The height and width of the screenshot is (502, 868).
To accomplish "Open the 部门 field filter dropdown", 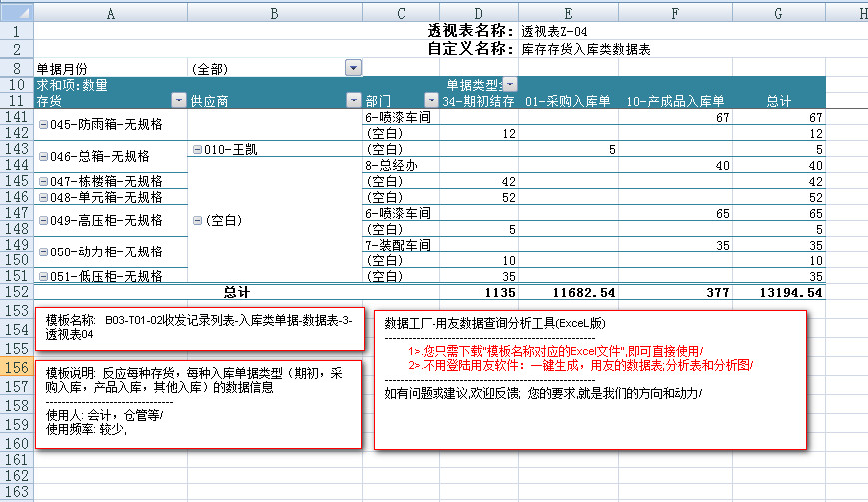I will click(432, 100).
